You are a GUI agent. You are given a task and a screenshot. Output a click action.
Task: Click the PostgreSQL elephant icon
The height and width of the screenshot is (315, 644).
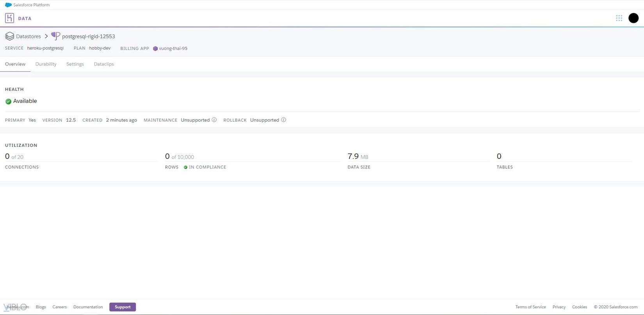55,36
